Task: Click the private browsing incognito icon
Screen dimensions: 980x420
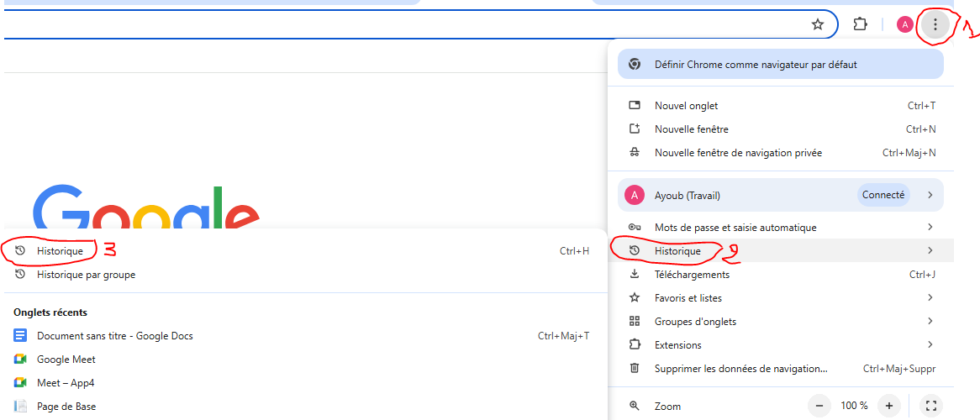Action: point(635,153)
